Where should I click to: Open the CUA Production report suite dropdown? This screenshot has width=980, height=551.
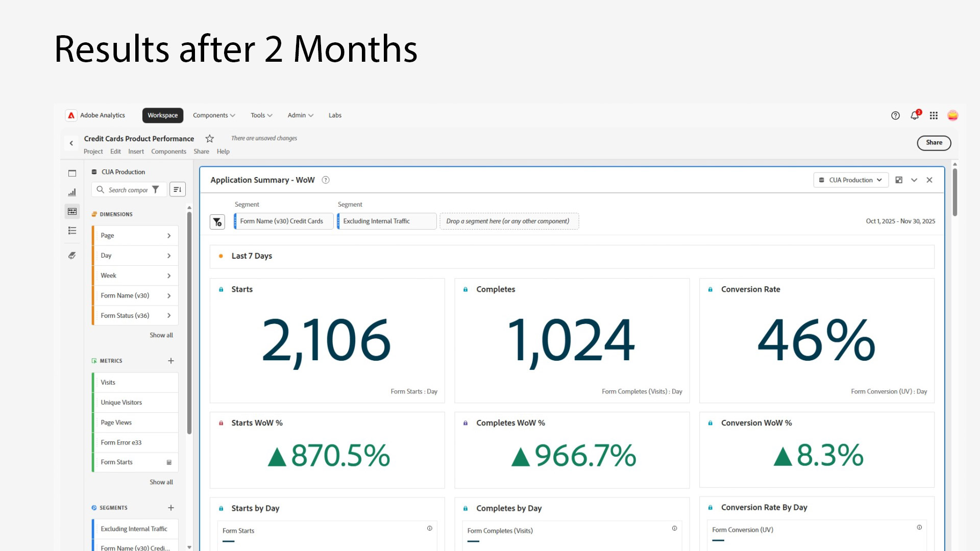[x=850, y=180]
